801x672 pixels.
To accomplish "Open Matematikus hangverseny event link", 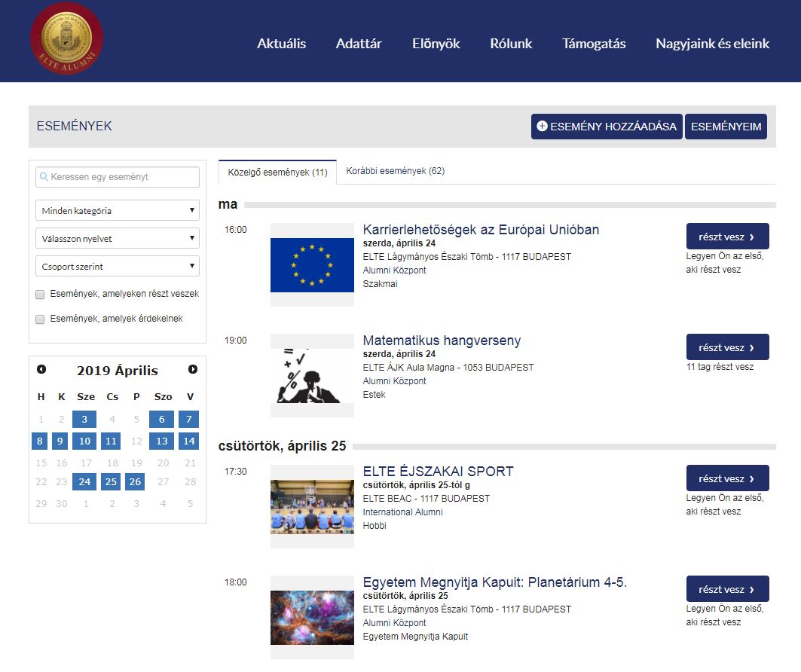I will [x=442, y=341].
